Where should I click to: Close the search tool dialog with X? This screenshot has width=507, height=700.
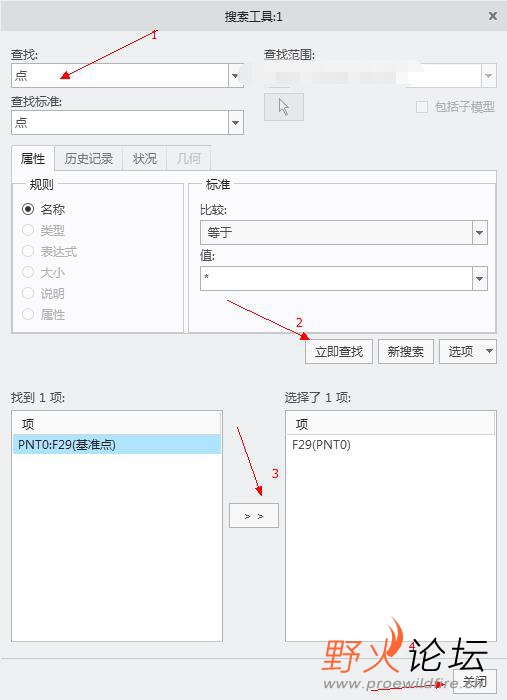click(493, 17)
